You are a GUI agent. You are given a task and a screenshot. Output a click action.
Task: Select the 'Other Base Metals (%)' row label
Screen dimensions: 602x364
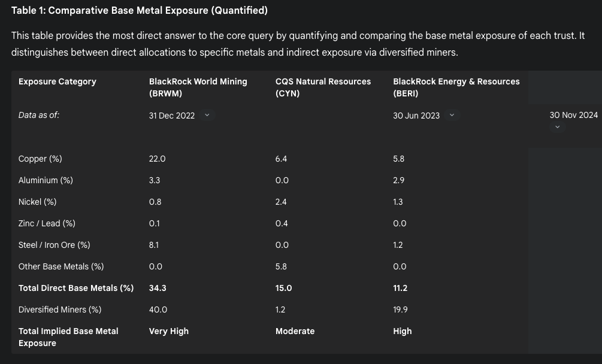pyautogui.click(x=61, y=266)
